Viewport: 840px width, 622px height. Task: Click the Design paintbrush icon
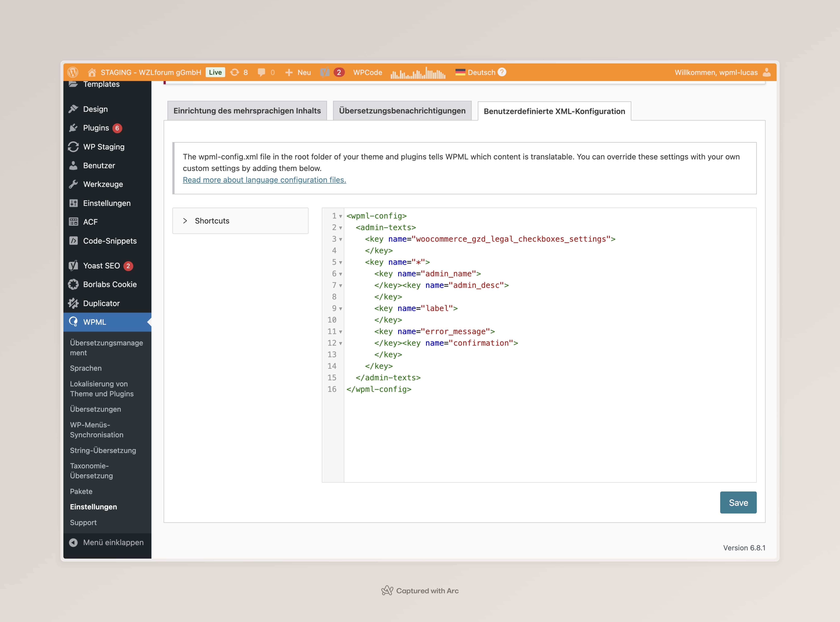[73, 109]
